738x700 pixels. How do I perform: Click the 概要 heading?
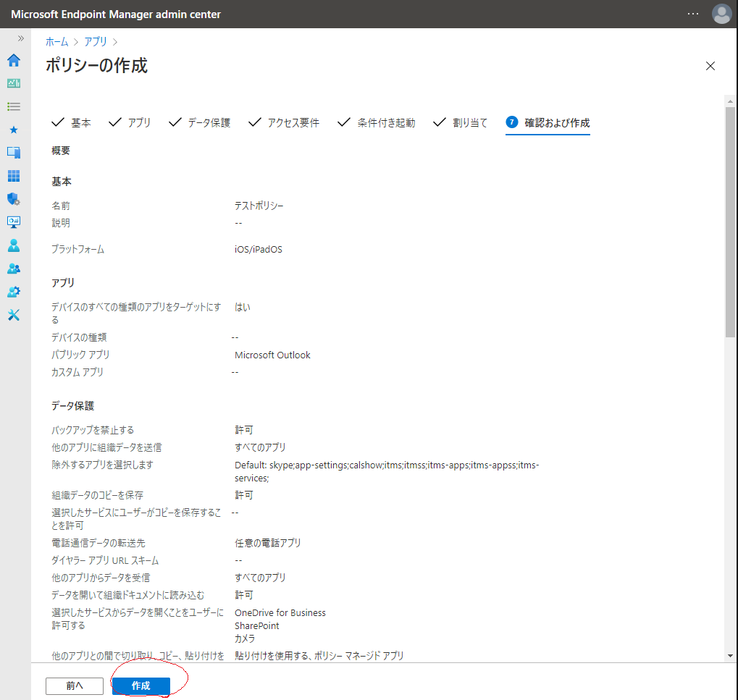[61, 151]
